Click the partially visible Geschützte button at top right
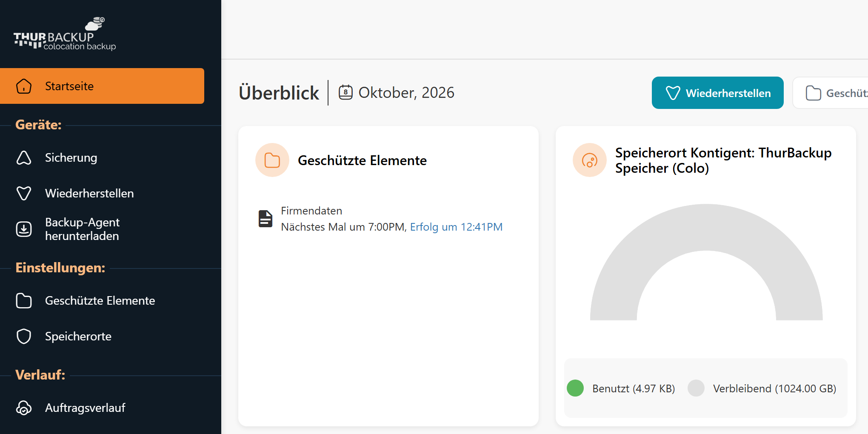Screen dimensions: 868x434 [x=830, y=93]
